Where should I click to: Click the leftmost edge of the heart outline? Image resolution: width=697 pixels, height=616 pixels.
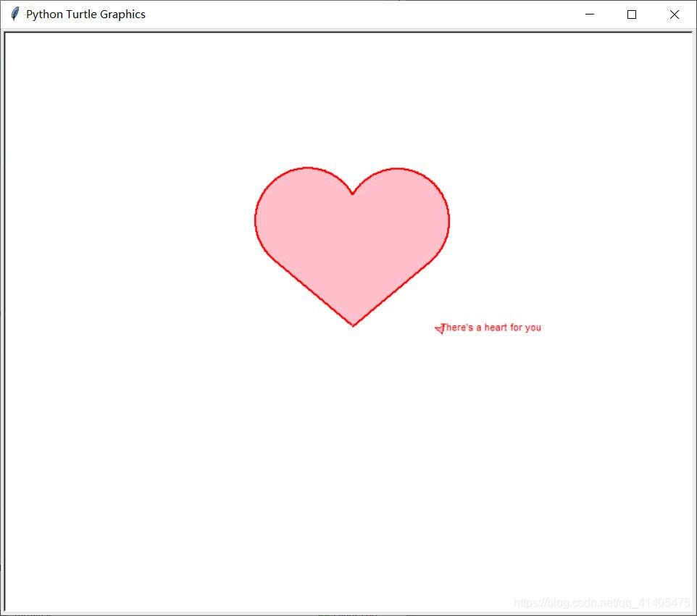[x=255, y=219]
